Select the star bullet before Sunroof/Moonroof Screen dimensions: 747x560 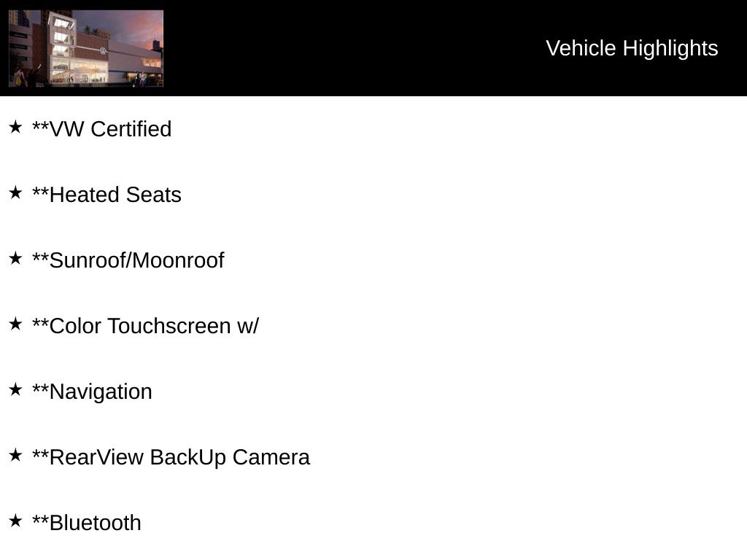pos(15,259)
